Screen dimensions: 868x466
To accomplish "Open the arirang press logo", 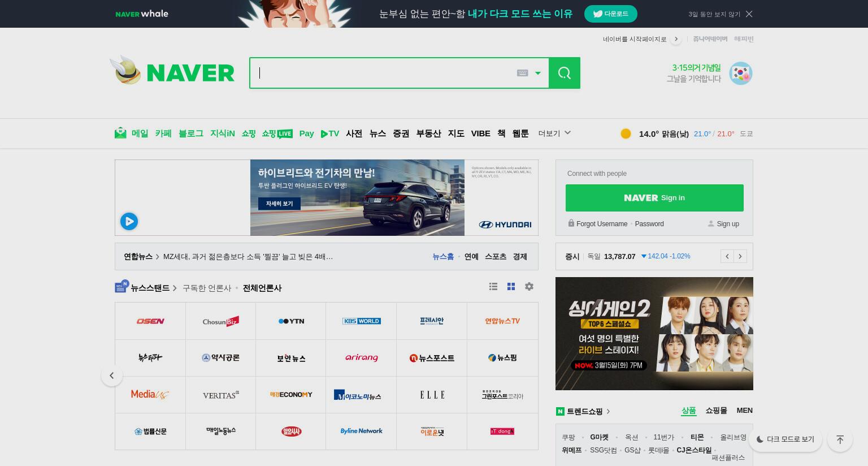I will (362, 358).
